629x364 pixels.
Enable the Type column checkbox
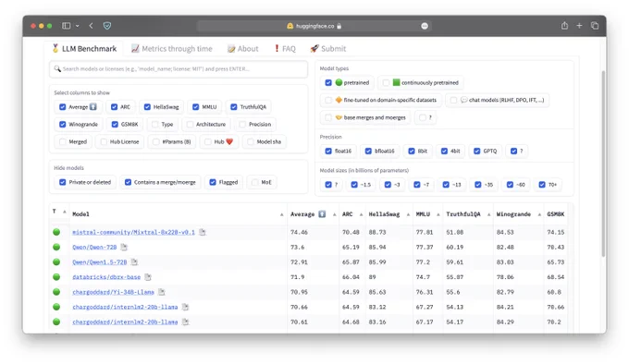click(154, 124)
